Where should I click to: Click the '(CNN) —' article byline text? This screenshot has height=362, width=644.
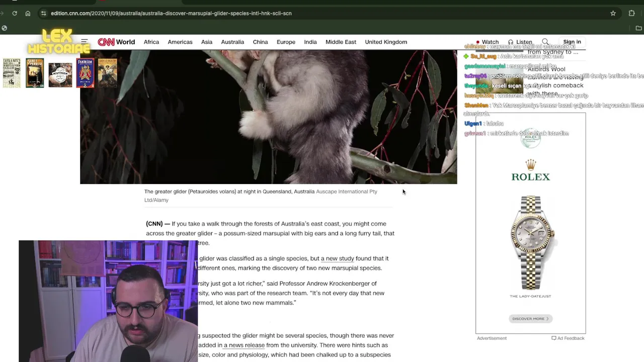(x=158, y=224)
